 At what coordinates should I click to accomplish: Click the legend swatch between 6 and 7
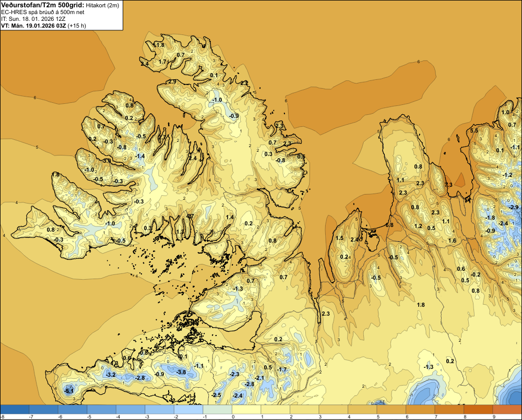click(420, 410)
